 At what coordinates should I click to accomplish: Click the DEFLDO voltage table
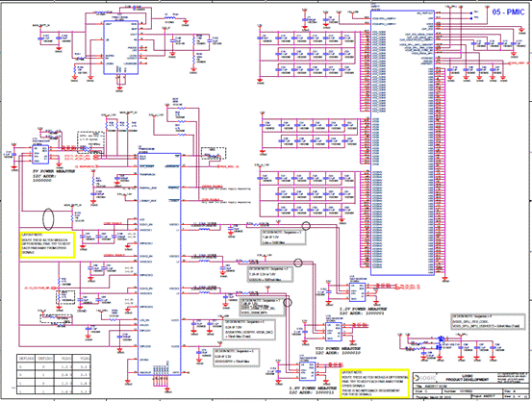(54, 374)
